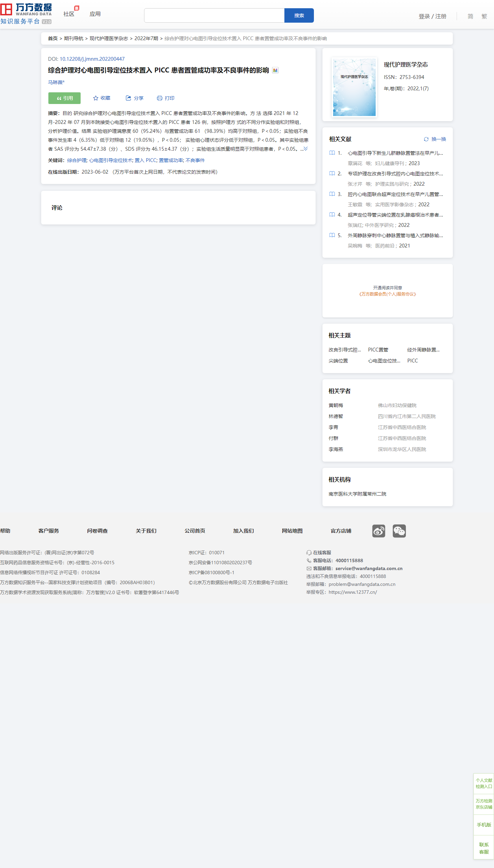Open related article 心电图引导下新生儿脐静脉置管法
Image resolution: width=494 pixels, height=868 pixels.
395,153
